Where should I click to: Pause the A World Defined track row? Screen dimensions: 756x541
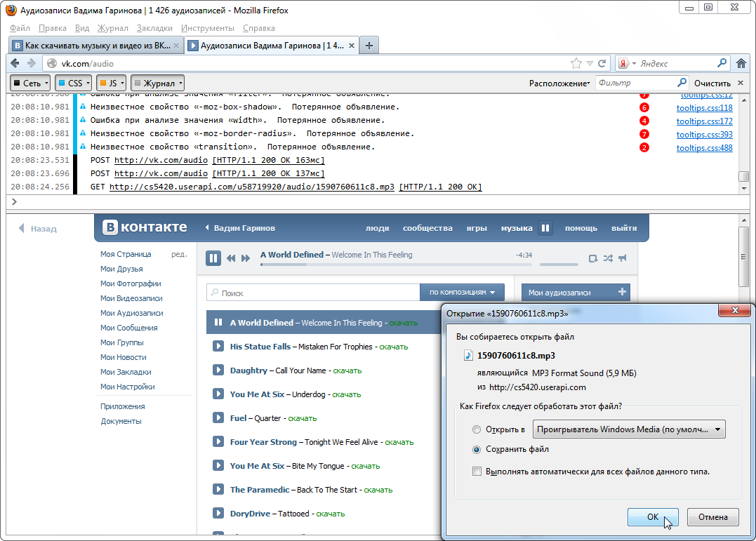point(218,322)
